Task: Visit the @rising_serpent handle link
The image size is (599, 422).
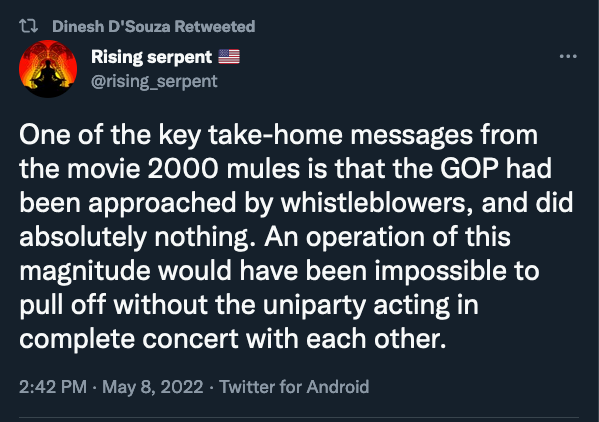Action: 154,81
